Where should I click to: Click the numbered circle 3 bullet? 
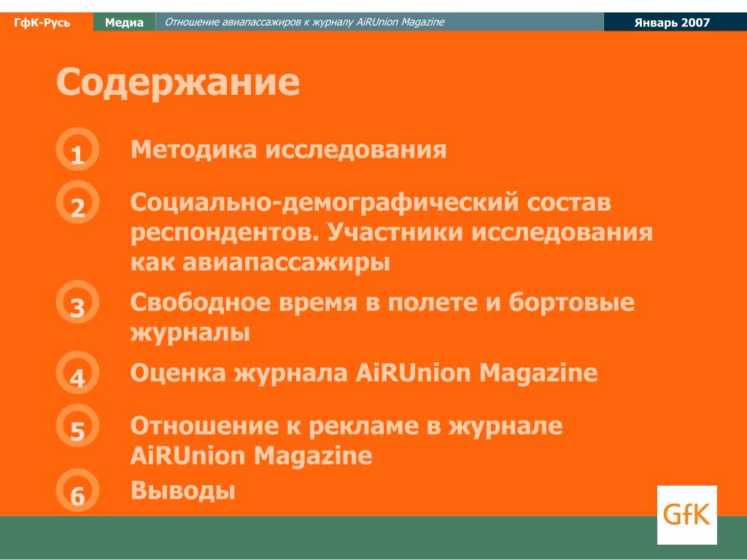[77, 302]
